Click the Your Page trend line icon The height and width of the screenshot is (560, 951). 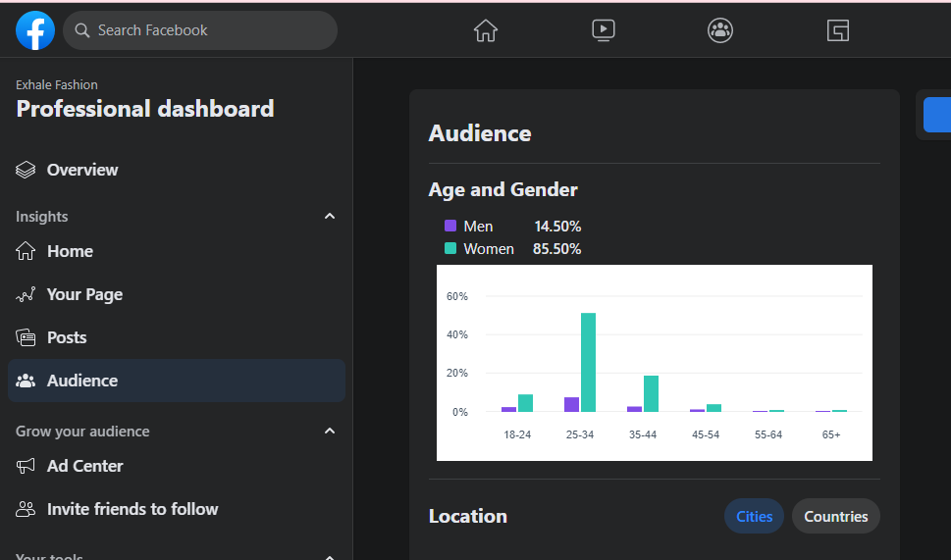tap(26, 294)
